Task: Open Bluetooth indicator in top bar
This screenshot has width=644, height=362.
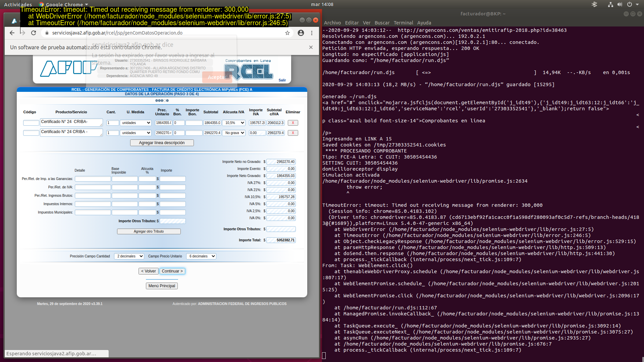Action: (x=594, y=4)
